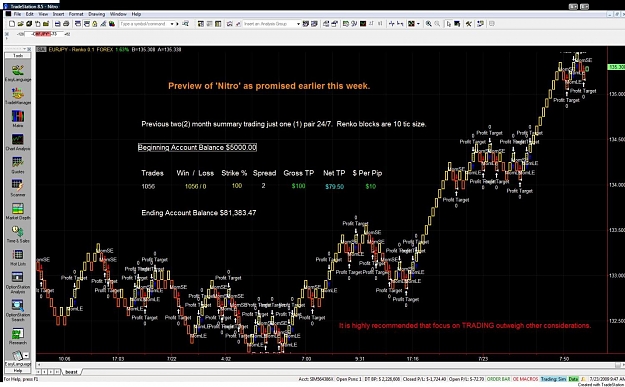Expand the Insert an Analysis Group dropdown
This screenshot has width=625, height=387.
(298, 24)
